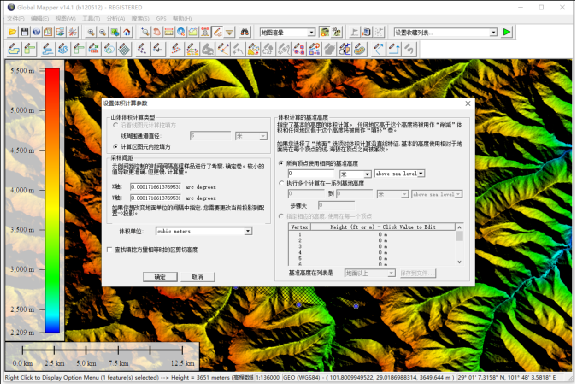
Task: Select 执行多个计算在一系列基准高度 radio option
Action: (281, 183)
